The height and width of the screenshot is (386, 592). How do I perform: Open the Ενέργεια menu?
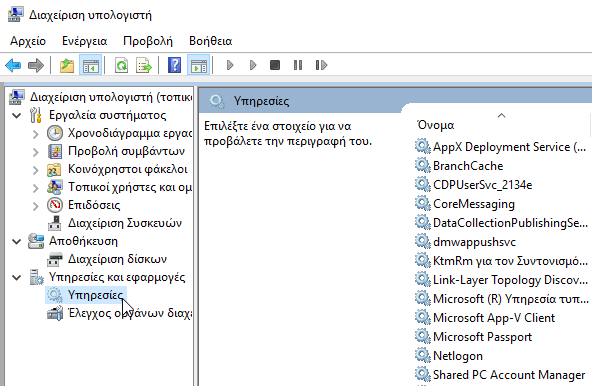coord(85,41)
